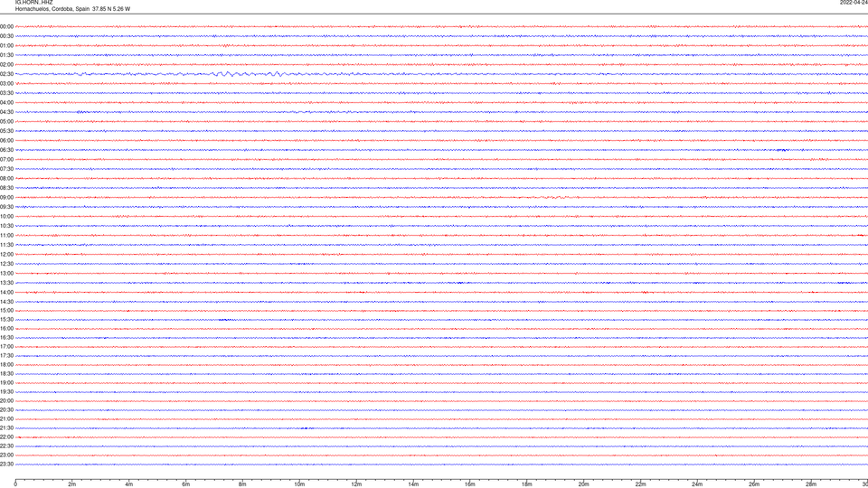Select the 11:30 trace time label
The image size is (868, 488).
click(x=6, y=245)
